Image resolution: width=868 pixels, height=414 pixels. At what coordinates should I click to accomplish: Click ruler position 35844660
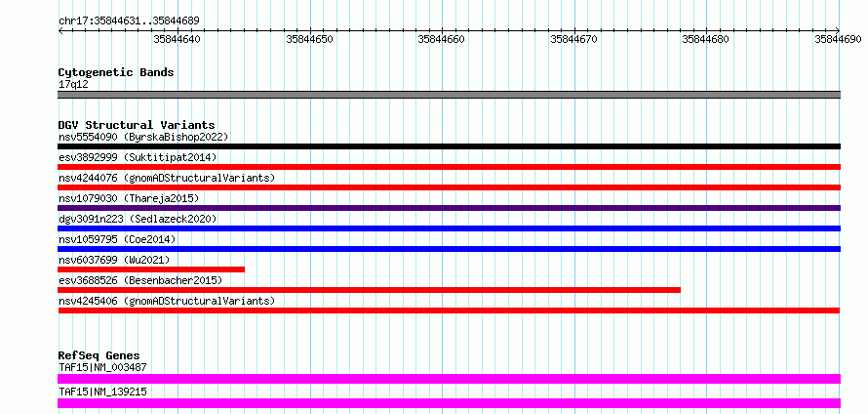(x=441, y=39)
